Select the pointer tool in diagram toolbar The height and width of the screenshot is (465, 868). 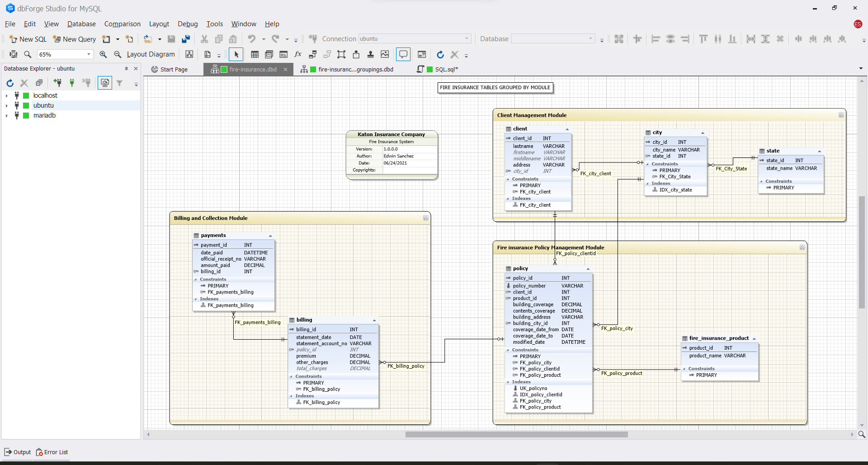(x=236, y=54)
